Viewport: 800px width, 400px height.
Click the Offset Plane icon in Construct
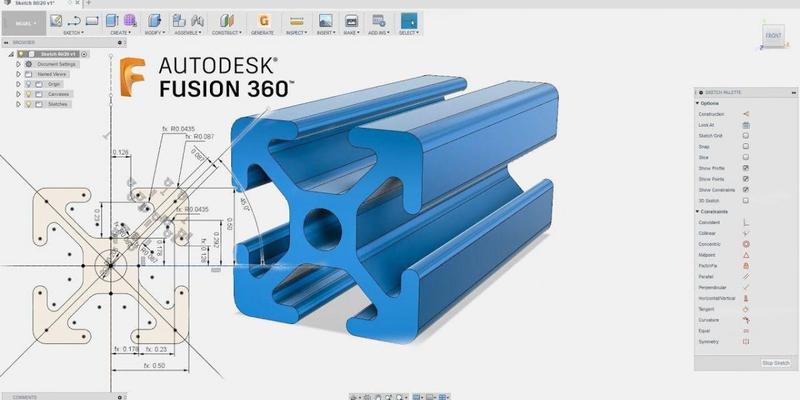[x=227, y=21]
